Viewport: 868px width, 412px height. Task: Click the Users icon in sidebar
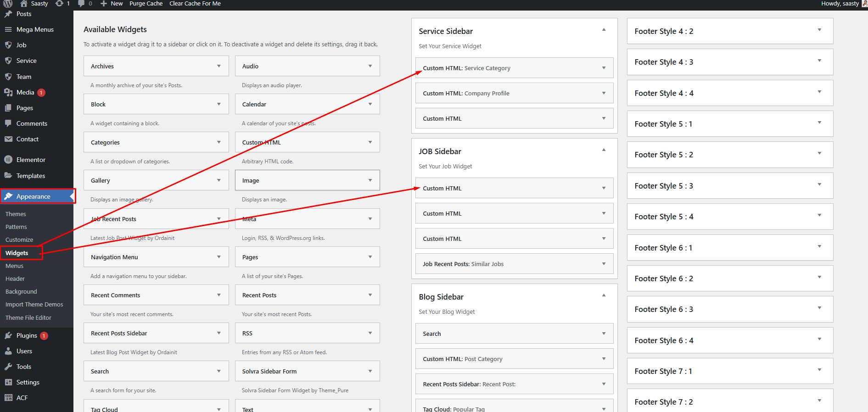[x=8, y=351]
